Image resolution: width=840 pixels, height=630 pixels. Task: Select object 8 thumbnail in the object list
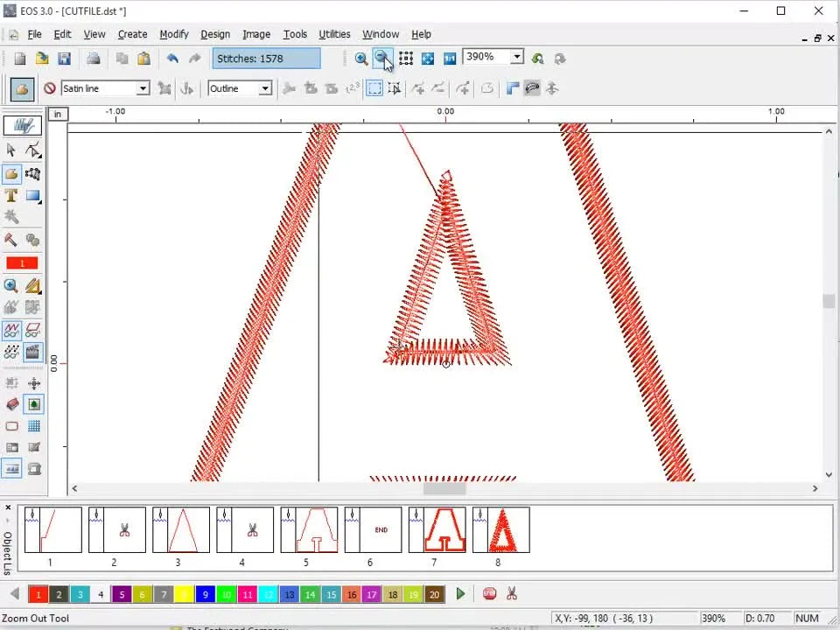503,529
